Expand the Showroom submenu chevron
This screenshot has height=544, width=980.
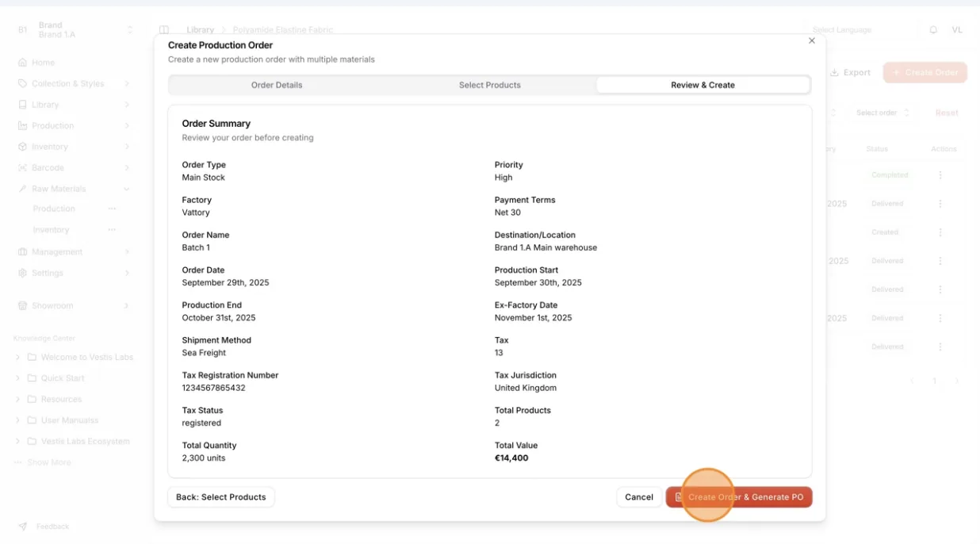127,305
